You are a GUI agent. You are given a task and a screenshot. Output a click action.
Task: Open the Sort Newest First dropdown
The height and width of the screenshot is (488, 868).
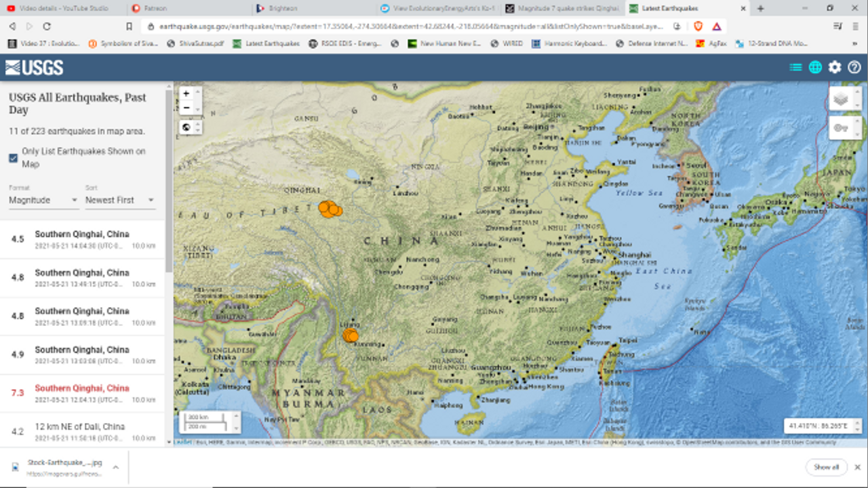pos(120,200)
